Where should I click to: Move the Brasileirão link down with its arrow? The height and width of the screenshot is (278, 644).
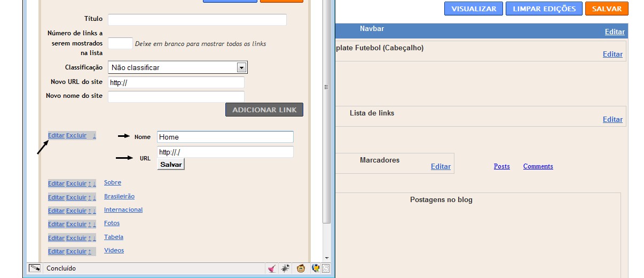(x=95, y=197)
